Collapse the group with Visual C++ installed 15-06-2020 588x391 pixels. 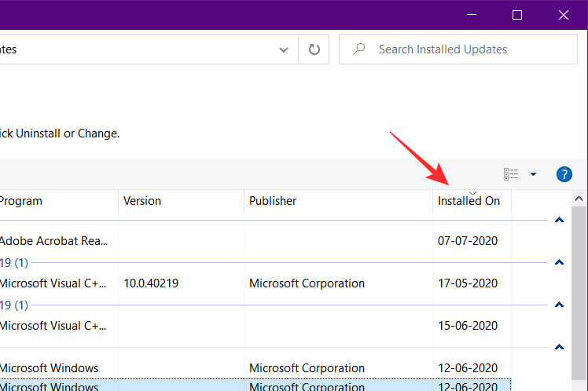coord(559,305)
